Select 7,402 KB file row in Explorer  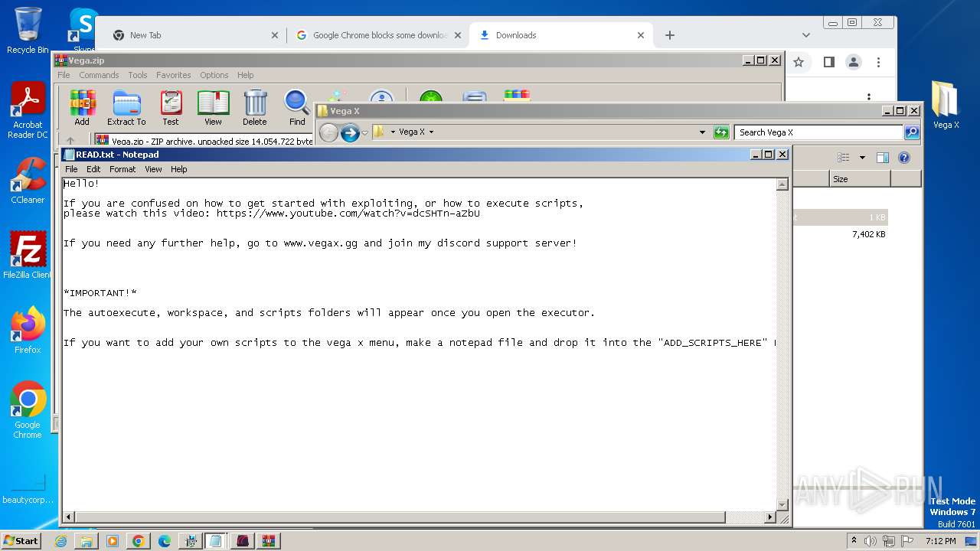841,234
